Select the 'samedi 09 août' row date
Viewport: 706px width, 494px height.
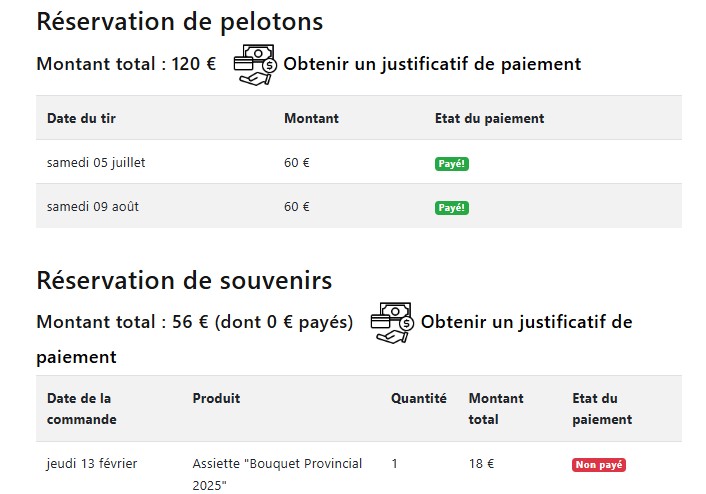pyautogui.click(x=90, y=206)
